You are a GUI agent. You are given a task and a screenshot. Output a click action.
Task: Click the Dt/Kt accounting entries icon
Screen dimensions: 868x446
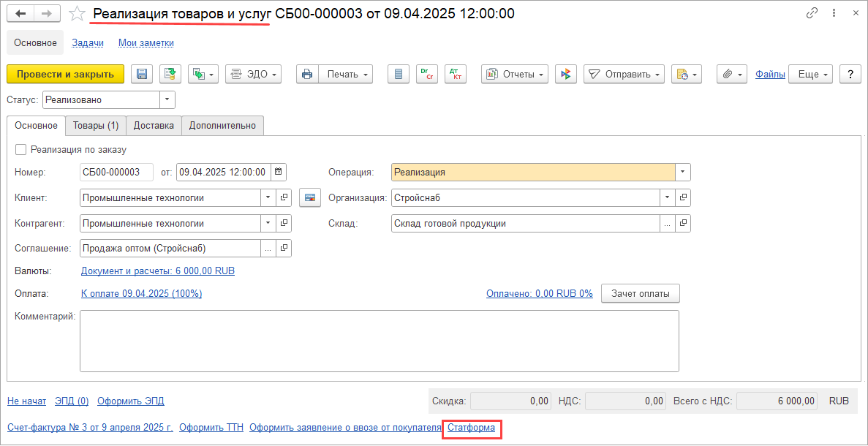(456, 74)
